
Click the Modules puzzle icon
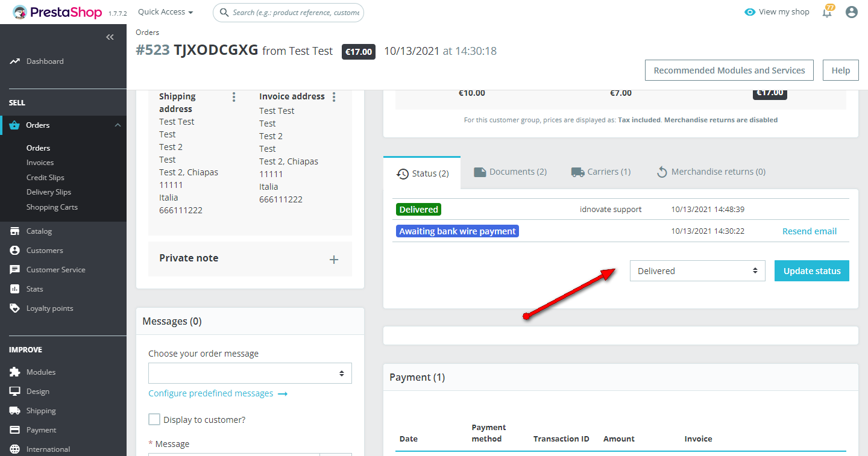point(15,372)
